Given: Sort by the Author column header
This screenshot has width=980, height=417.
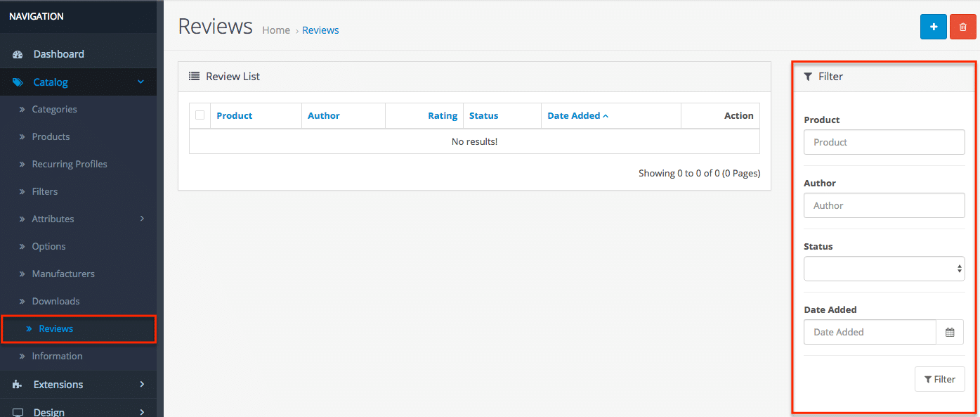Looking at the screenshot, I should tap(324, 115).
